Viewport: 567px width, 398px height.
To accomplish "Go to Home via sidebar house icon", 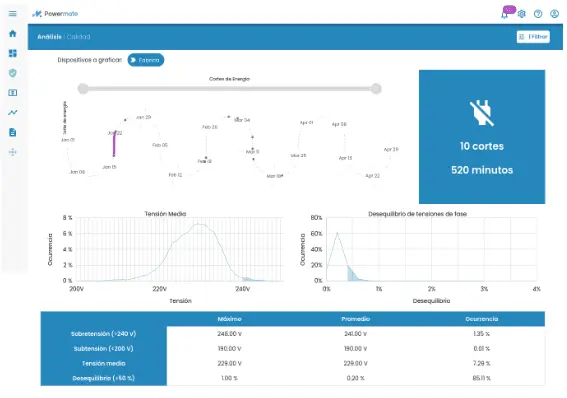I will pyautogui.click(x=13, y=34).
